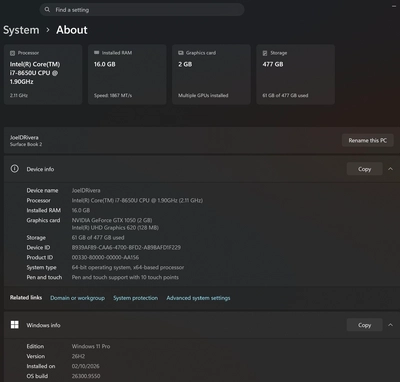Click Rename this PC button
This screenshot has width=400, height=382.
point(368,140)
